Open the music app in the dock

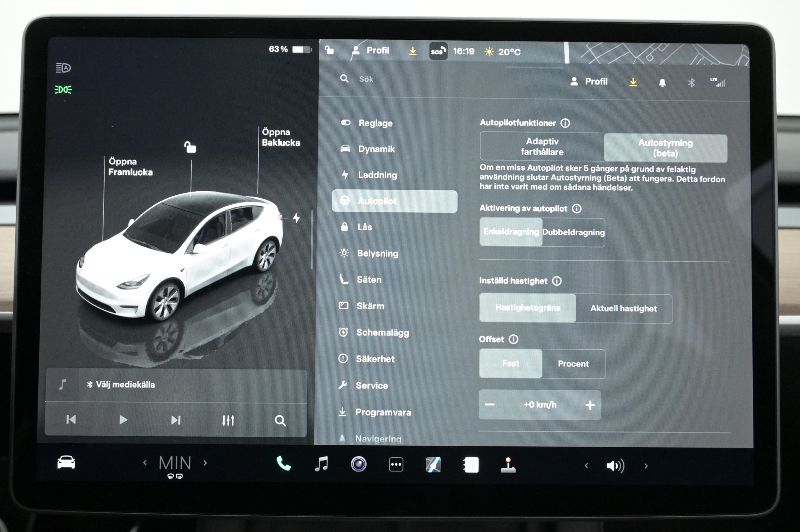click(321, 464)
